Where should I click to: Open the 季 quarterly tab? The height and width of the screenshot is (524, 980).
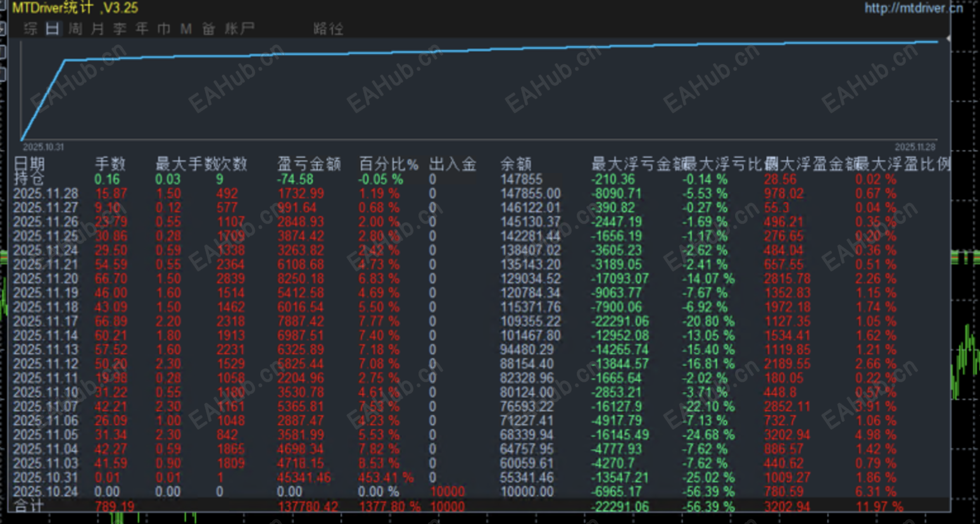120,29
